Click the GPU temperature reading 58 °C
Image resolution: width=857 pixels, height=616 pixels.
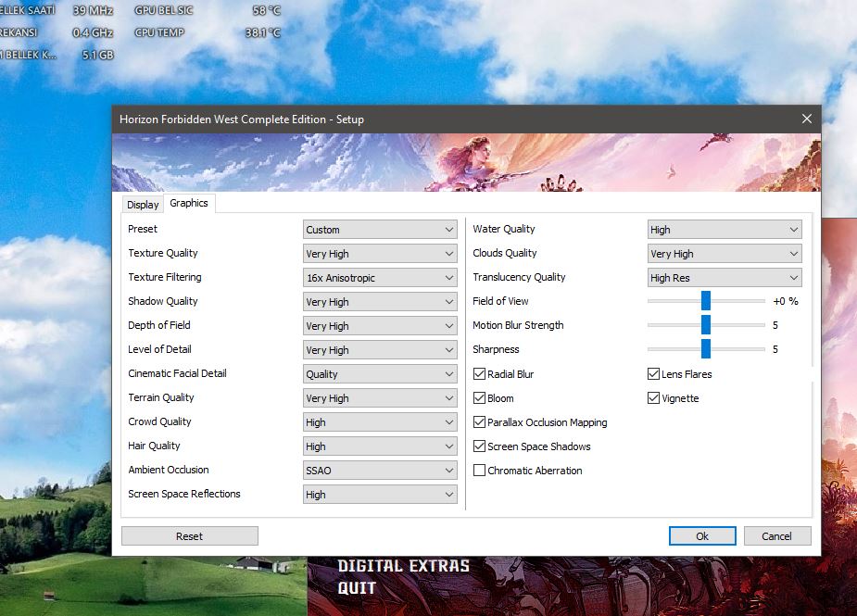(x=266, y=10)
